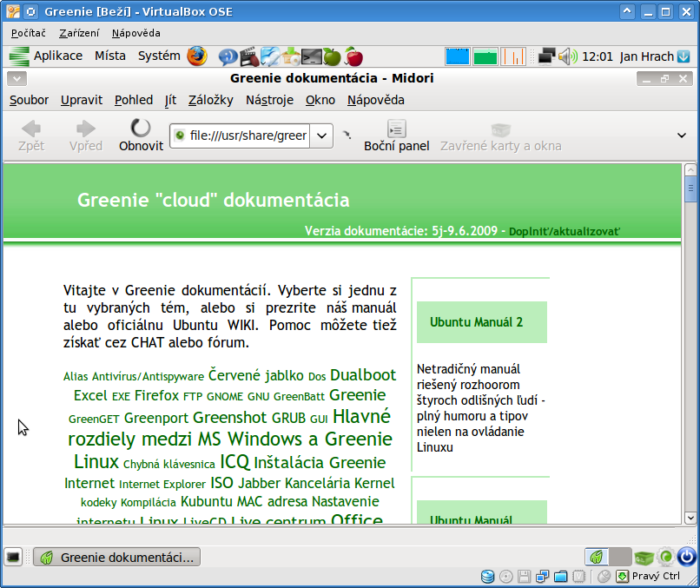The height and width of the screenshot is (588, 700).
Task: Open the Pohled menu
Action: point(134,100)
